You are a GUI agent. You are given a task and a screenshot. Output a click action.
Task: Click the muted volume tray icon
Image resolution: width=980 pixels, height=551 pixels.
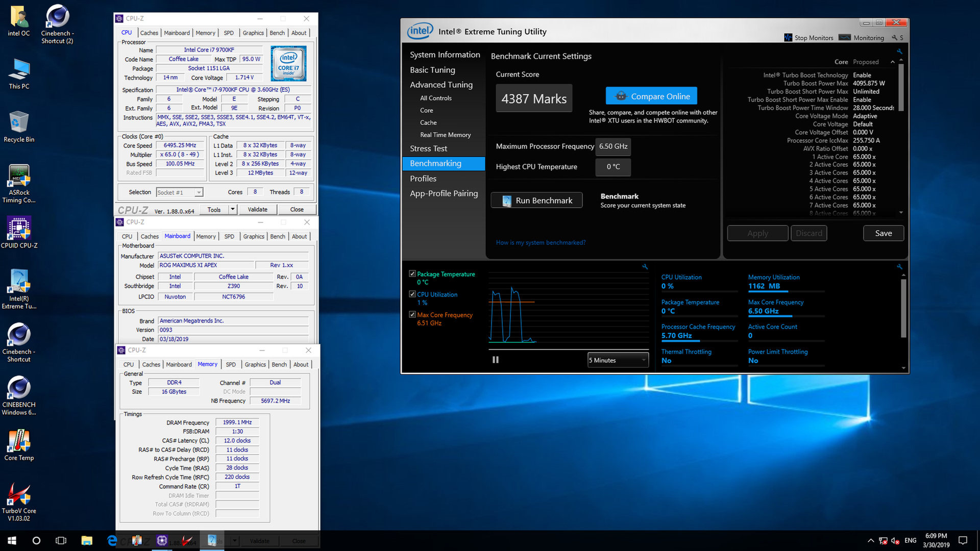[895, 541]
